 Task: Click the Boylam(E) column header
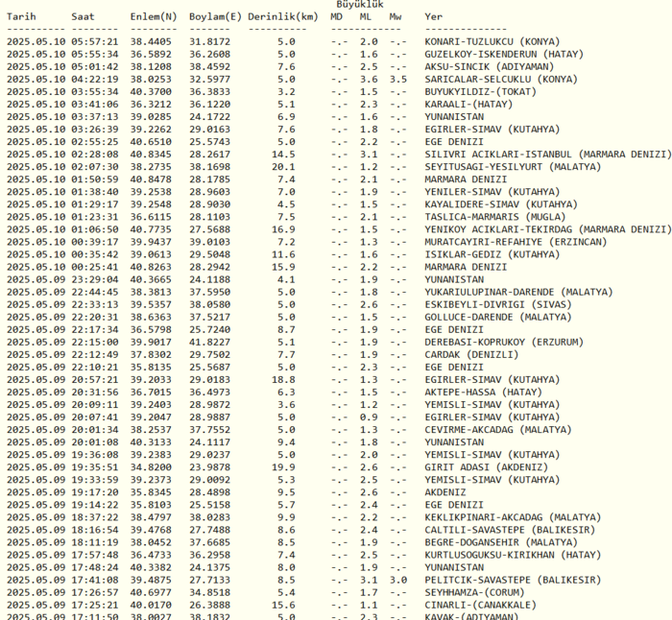[216, 16]
